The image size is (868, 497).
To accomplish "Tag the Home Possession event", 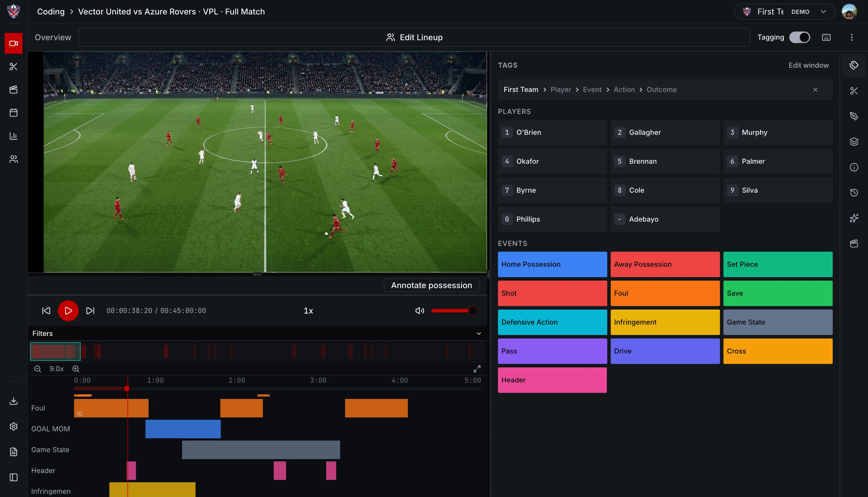I will pos(552,264).
